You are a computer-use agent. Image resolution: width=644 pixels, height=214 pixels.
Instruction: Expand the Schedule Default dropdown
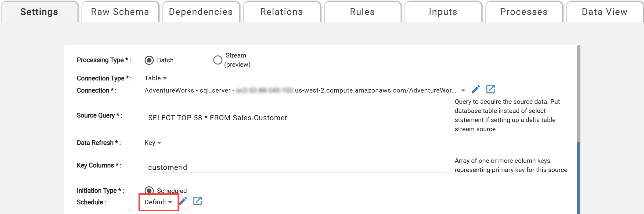pyautogui.click(x=158, y=202)
